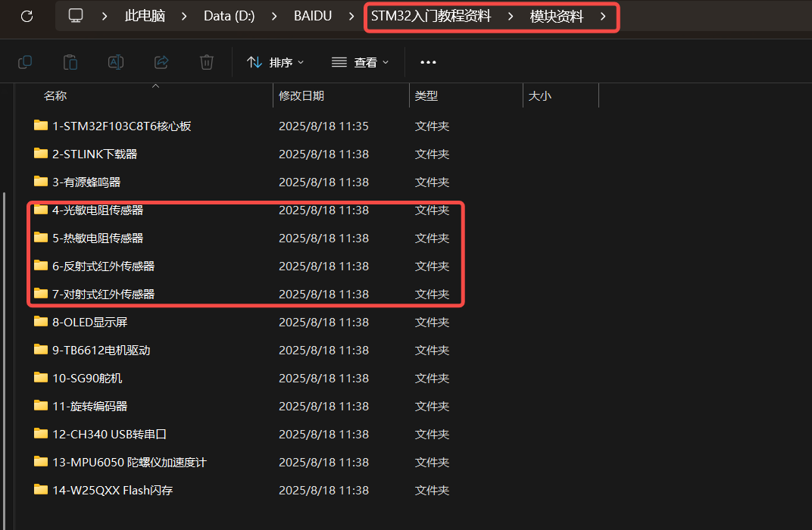Screen dimensions: 812x530
Task: Select folder name 11-旋转编码器
Action: click(x=90, y=407)
